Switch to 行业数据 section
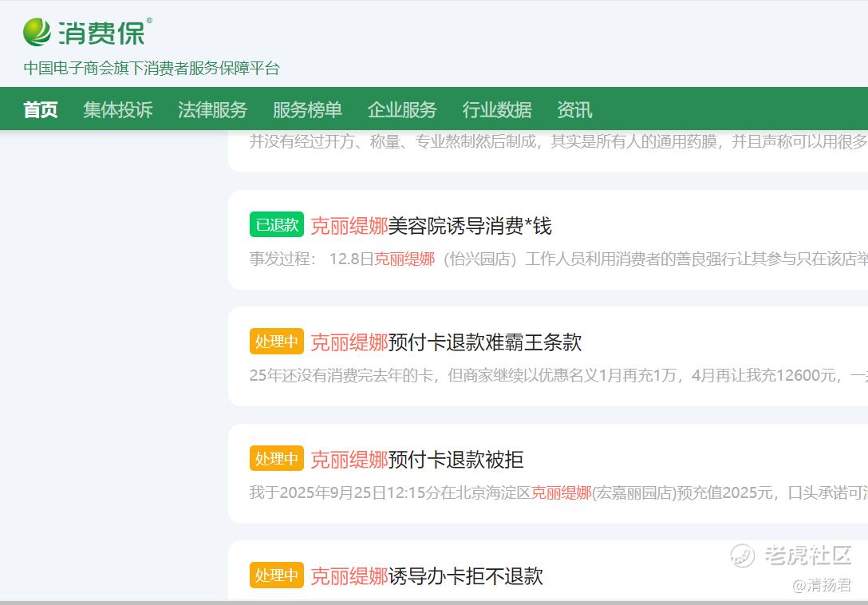The height and width of the screenshot is (605, 868). tap(497, 109)
